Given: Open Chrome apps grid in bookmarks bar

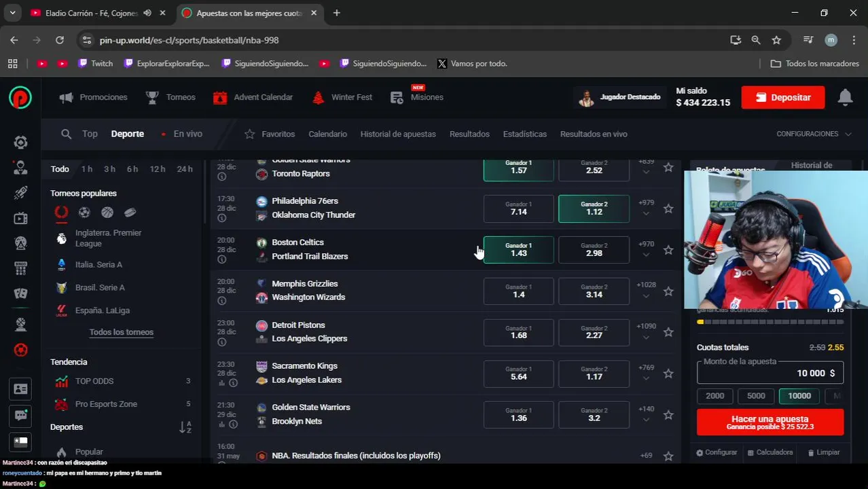Looking at the screenshot, I should click(x=12, y=63).
